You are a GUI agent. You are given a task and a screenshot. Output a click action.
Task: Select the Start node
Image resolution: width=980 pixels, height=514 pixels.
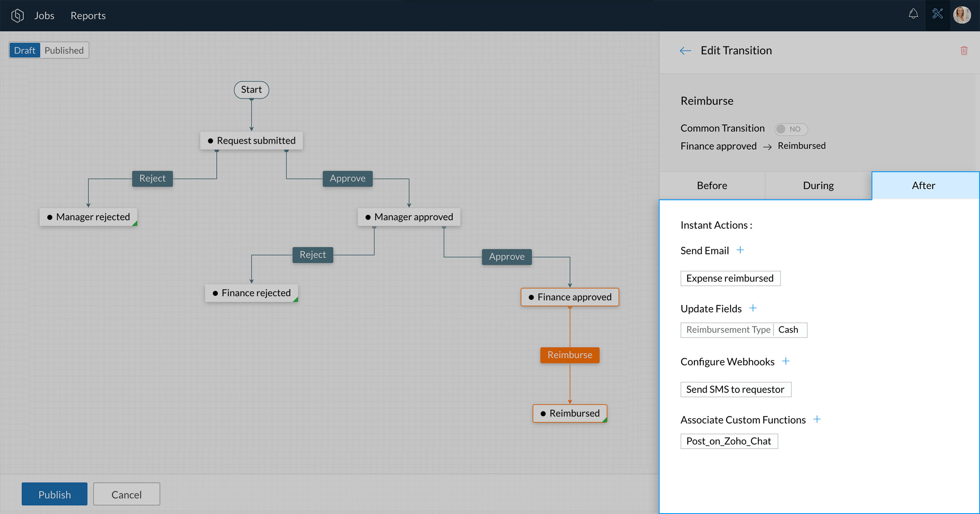(x=251, y=90)
